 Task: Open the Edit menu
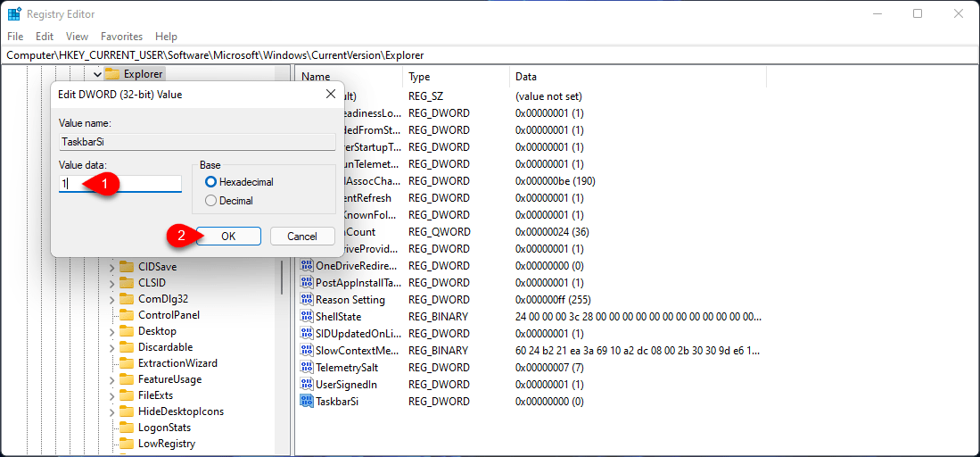point(45,37)
